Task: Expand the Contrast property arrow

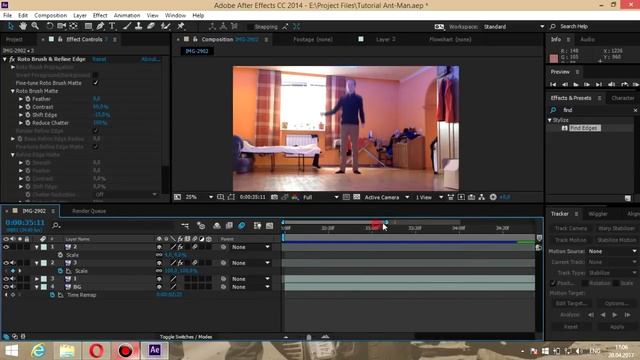Action: [21, 107]
